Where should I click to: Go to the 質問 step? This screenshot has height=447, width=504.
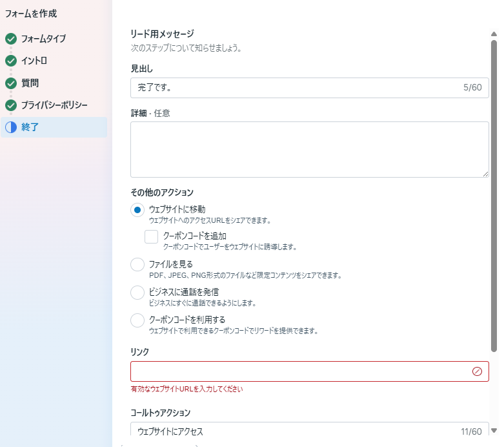pyautogui.click(x=30, y=83)
